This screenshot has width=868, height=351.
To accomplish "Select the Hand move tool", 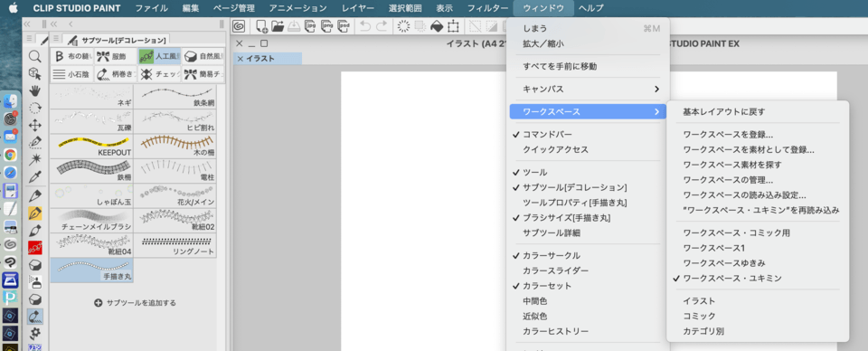I will click(x=35, y=90).
